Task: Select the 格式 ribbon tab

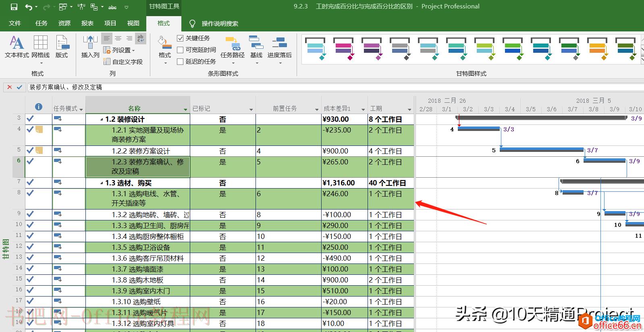Action: pos(164,23)
